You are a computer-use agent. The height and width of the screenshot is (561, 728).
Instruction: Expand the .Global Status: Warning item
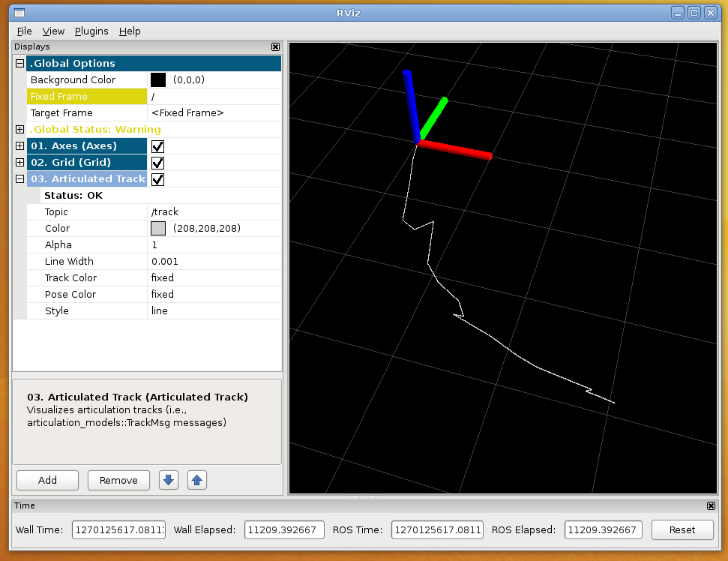[20, 130]
